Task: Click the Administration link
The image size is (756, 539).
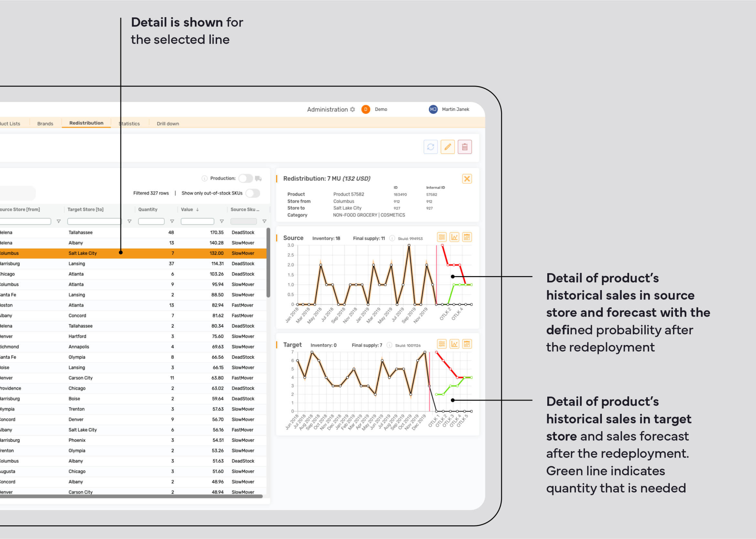Action: (x=327, y=109)
